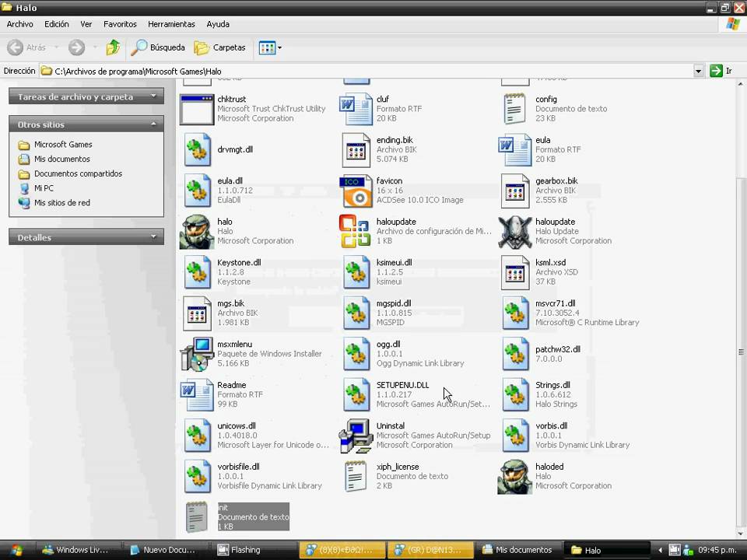Click the scrollbar down arrow
The width and height of the screenshot is (747, 560).
741,534
